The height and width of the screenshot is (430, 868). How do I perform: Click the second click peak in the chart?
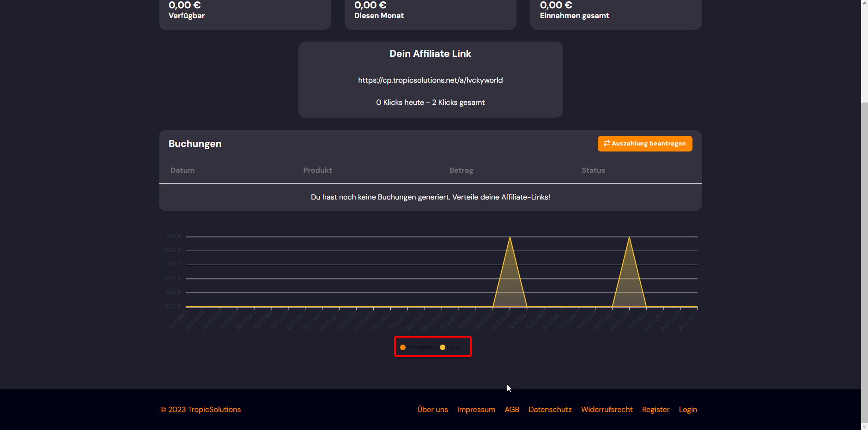coord(629,237)
